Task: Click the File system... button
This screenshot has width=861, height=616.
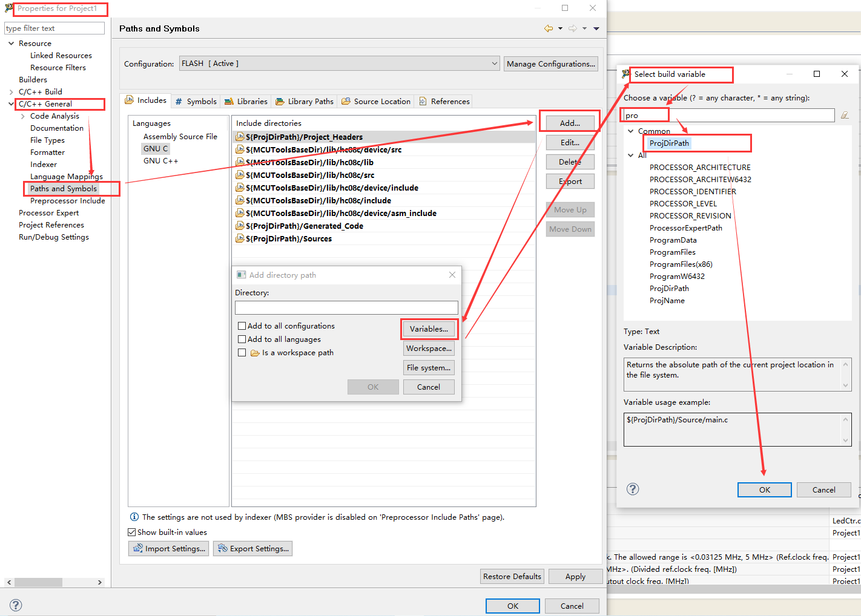Action: pyautogui.click(x=429, y=367)
